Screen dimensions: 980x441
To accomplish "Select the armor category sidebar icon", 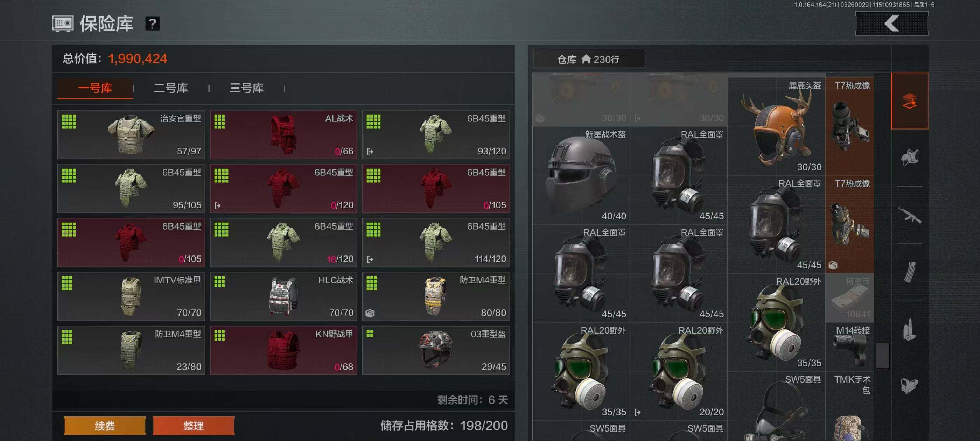I will coord(910,157).
